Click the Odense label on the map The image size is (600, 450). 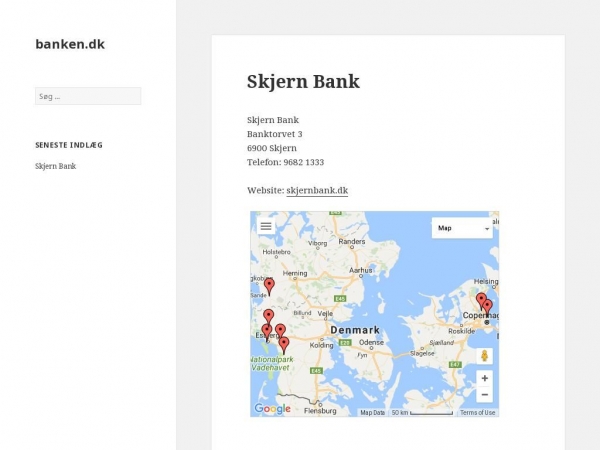pos(371,342)
